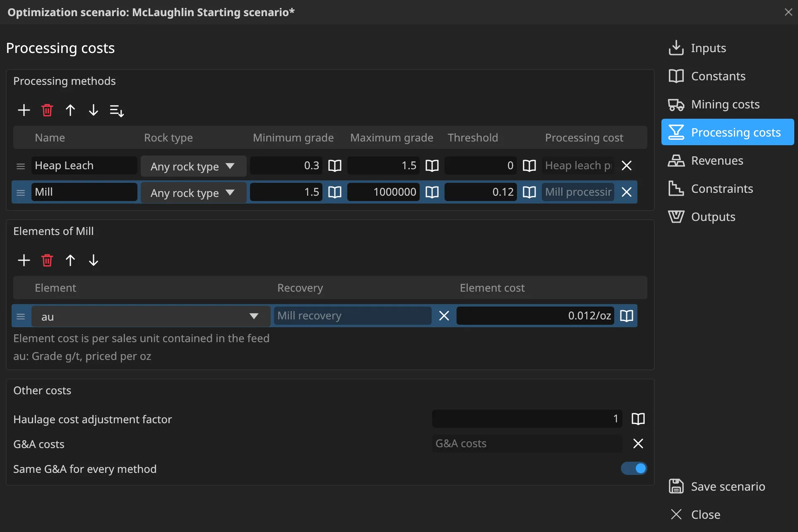798x532 pixels.
Task: Click the au element cost field
Action: click(535, 316)
